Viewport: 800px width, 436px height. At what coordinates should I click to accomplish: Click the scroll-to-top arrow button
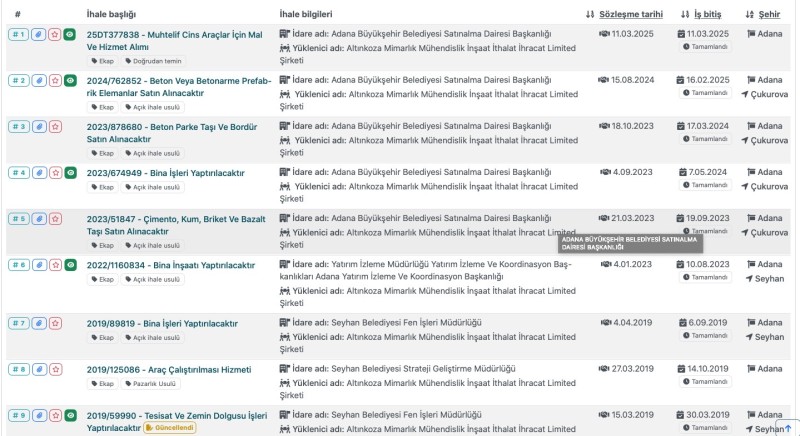pos(787,428)
